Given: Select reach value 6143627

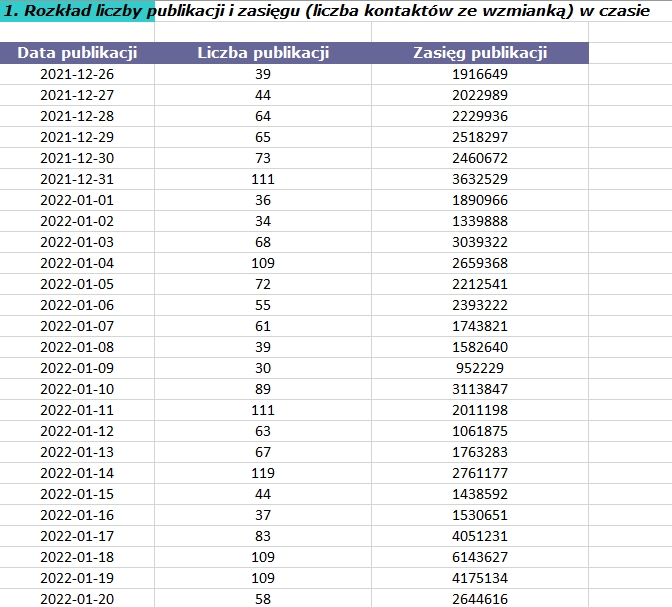Looking at the screenshot, I should 480,557.
